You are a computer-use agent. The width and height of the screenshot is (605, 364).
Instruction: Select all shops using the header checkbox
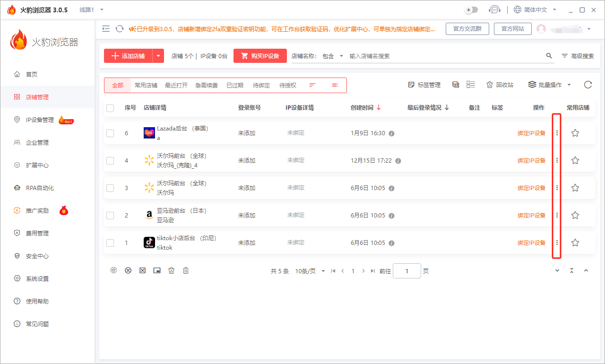(110, 108)
